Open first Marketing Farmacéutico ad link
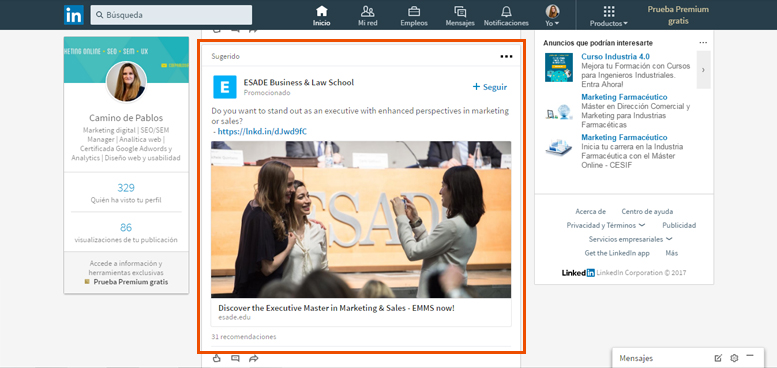Viewport: 777px width, 368px height. click(624, 97)
